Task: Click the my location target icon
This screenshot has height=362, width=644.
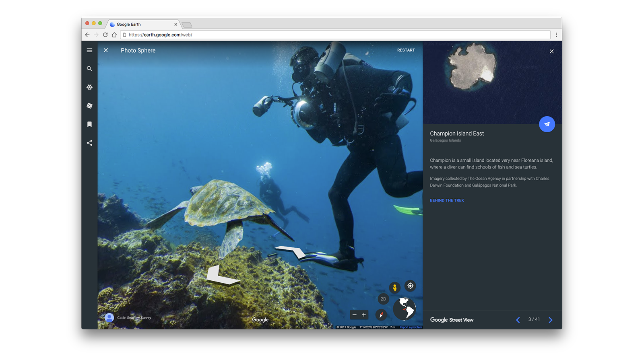Action: coord(410,286)
